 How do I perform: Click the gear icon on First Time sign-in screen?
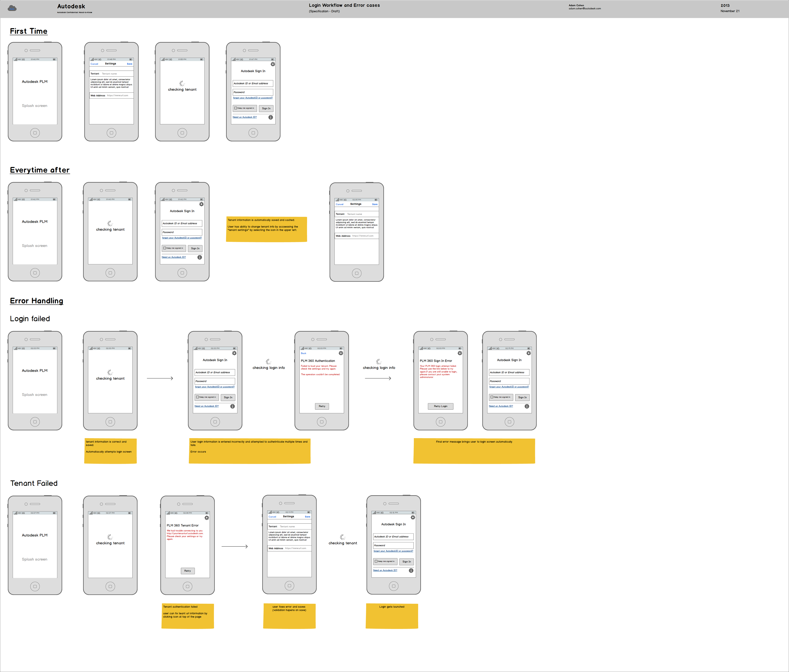click(273, 64)
